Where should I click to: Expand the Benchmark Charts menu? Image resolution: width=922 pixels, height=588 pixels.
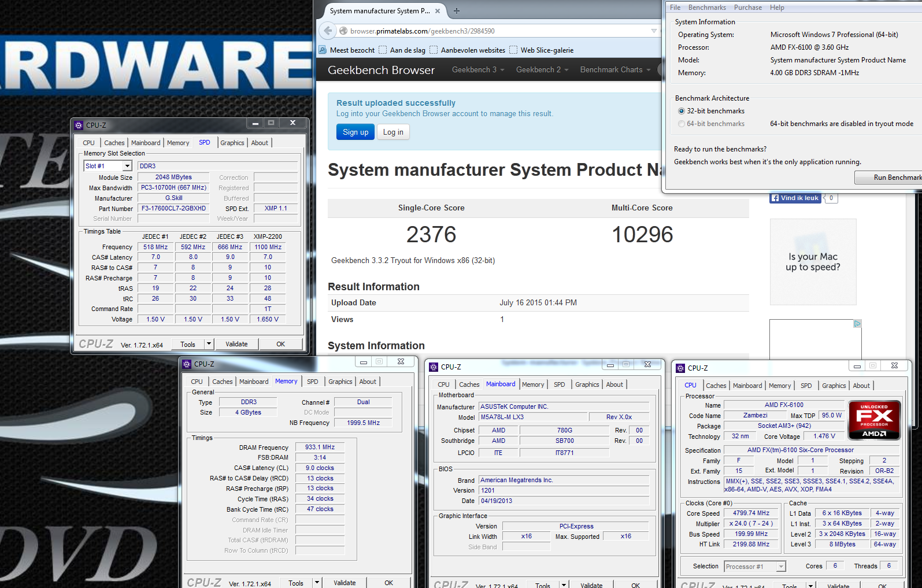pyautogui.click(x=615, y=69)
